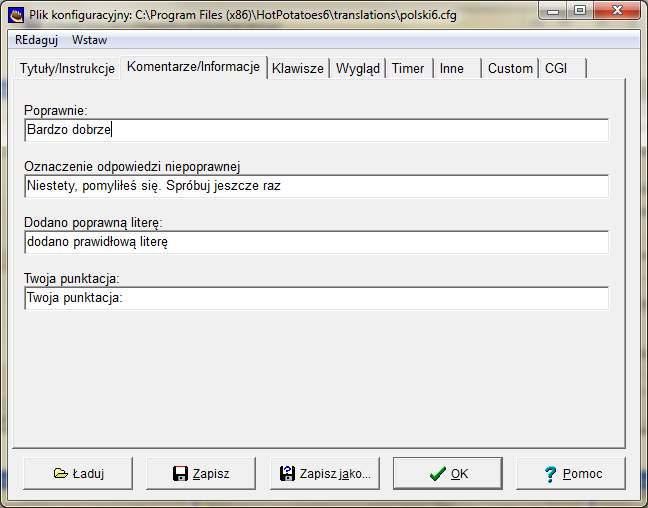This screenshot has height=508, width=648.
Task: Select the Custom tab
Action: point(510,68)
